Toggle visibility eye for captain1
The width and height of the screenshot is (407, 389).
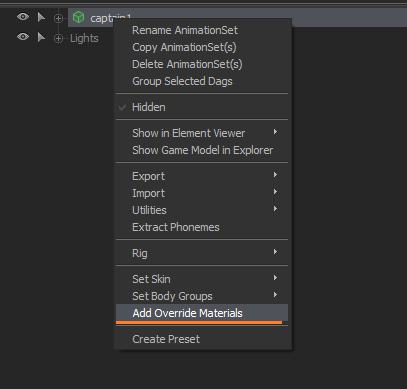pyautogui.click(x=23, y=17)
